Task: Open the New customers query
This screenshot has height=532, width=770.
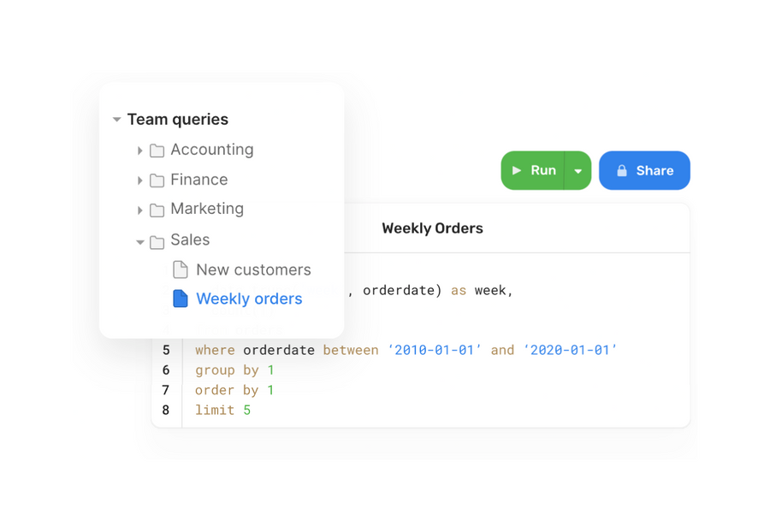Action: (x=253, y=269)
